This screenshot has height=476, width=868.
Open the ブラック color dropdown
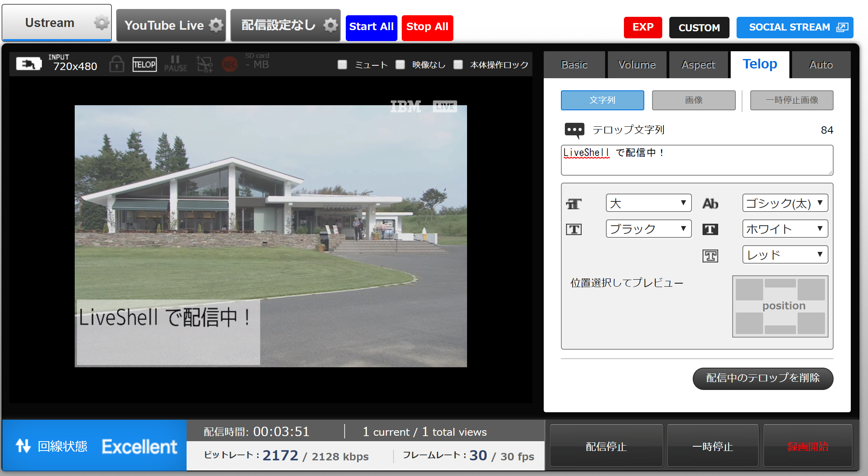pos(649,229)
